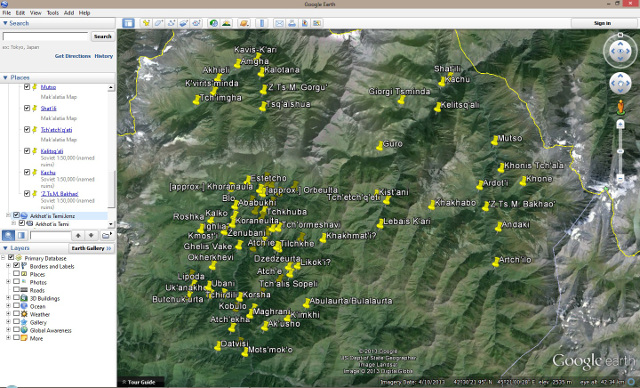Click the Artch'ilo placemark pin
The height and width of the screenshot is (388, 640).
click(496, 262)
